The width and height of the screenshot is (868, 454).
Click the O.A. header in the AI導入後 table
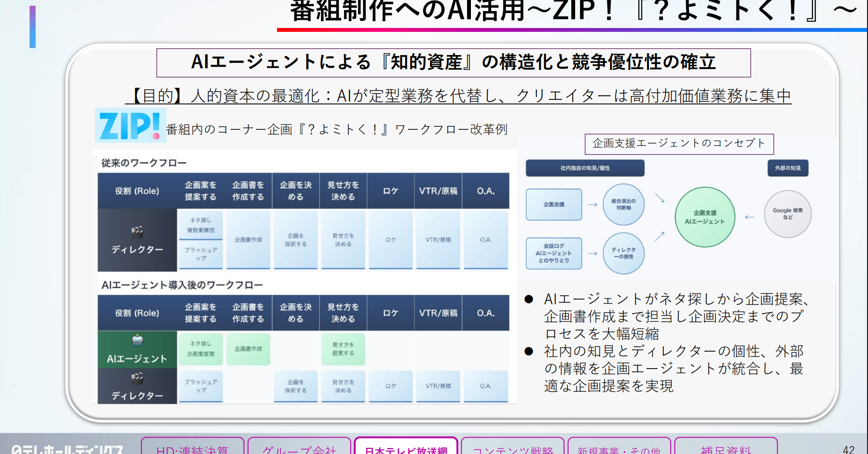486,313
